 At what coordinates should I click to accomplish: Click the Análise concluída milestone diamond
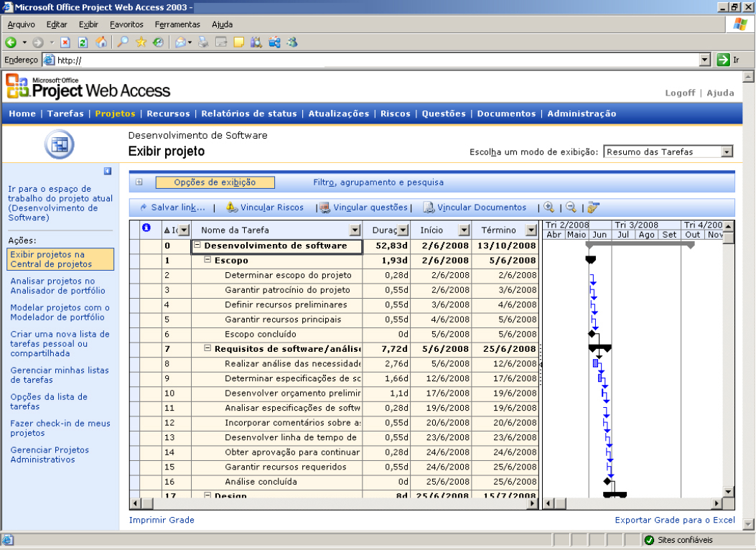point(607,481)
